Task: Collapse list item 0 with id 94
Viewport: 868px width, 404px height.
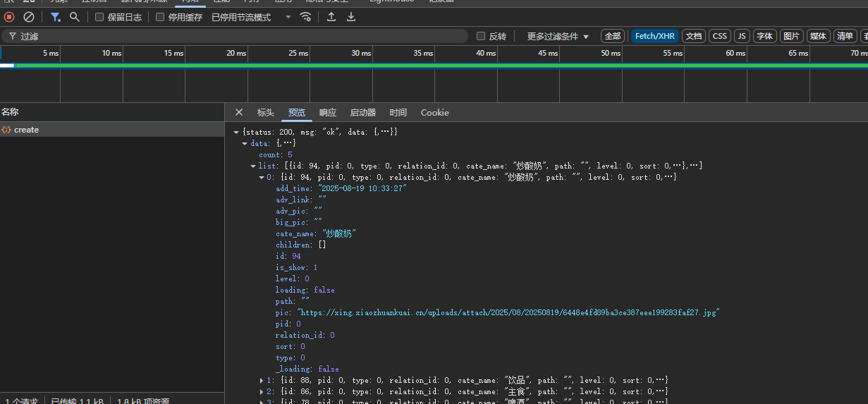Action: point(262,177)
